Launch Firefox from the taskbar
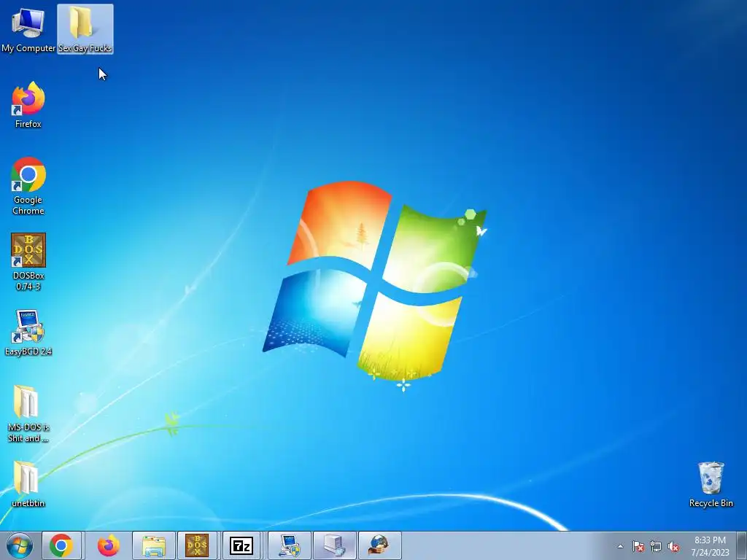The width and height of the screenshot is (747, 560). pyautogui.click(x=109, y=545)
